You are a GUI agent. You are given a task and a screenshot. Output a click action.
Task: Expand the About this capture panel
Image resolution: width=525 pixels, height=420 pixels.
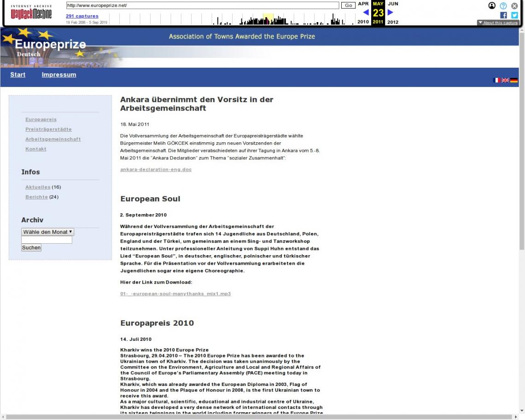[x=498, y=23]
